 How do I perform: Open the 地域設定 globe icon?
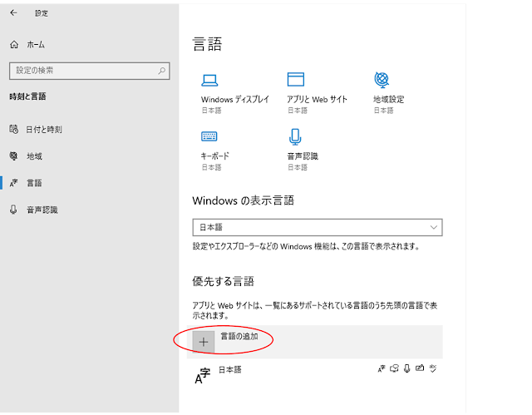[x=382, y=80]
